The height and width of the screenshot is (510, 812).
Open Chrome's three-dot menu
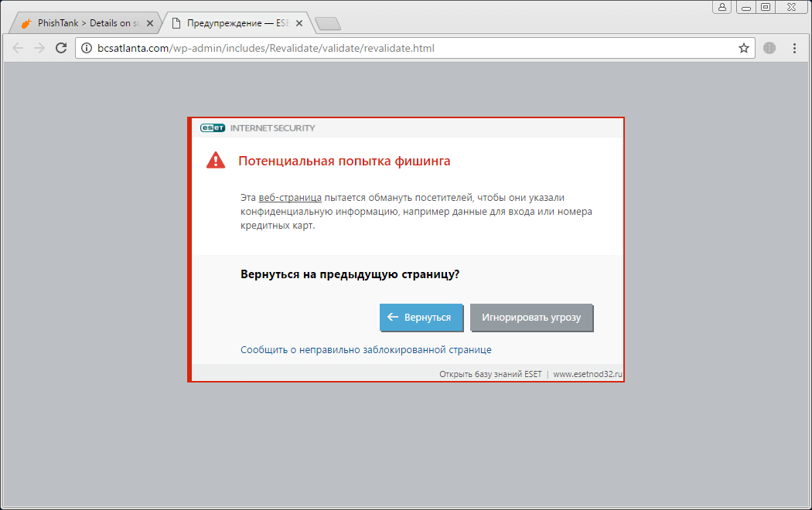point(795,48)
